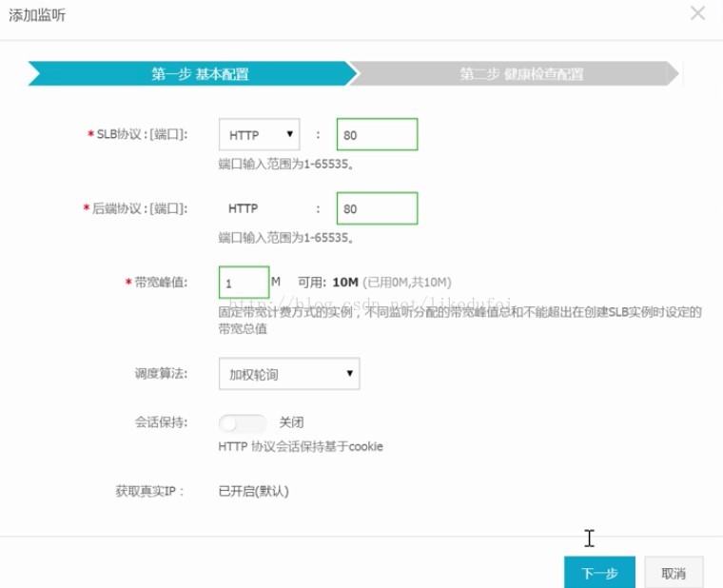This screenshot has height=588, width=723.
Task: Click the 调度算法 label
Action: (161, 373)
